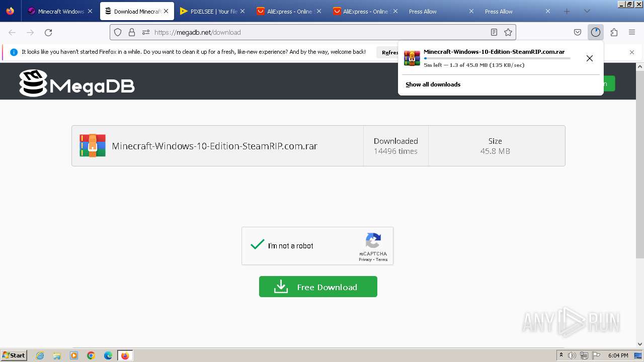Bookmark this page with the star icon

coord(508,32)
